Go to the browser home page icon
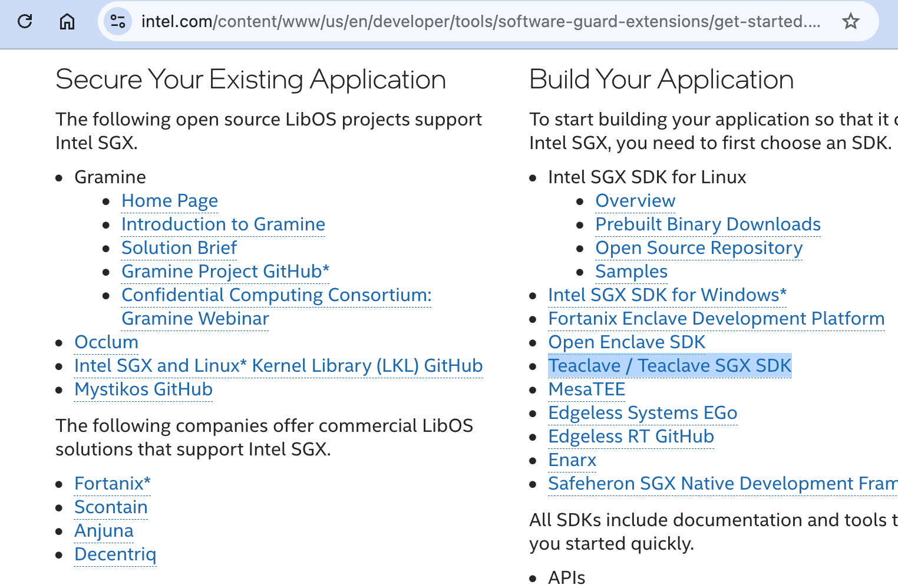The image size is (898, 588). click(x=67, y=22)
